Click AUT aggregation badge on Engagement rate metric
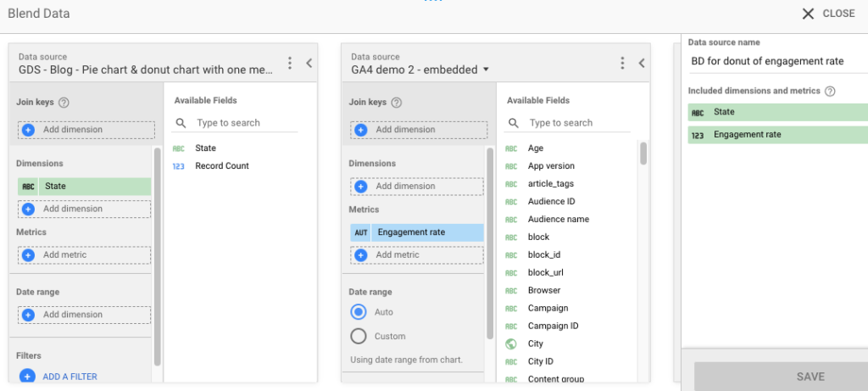 tap(361, 232)
